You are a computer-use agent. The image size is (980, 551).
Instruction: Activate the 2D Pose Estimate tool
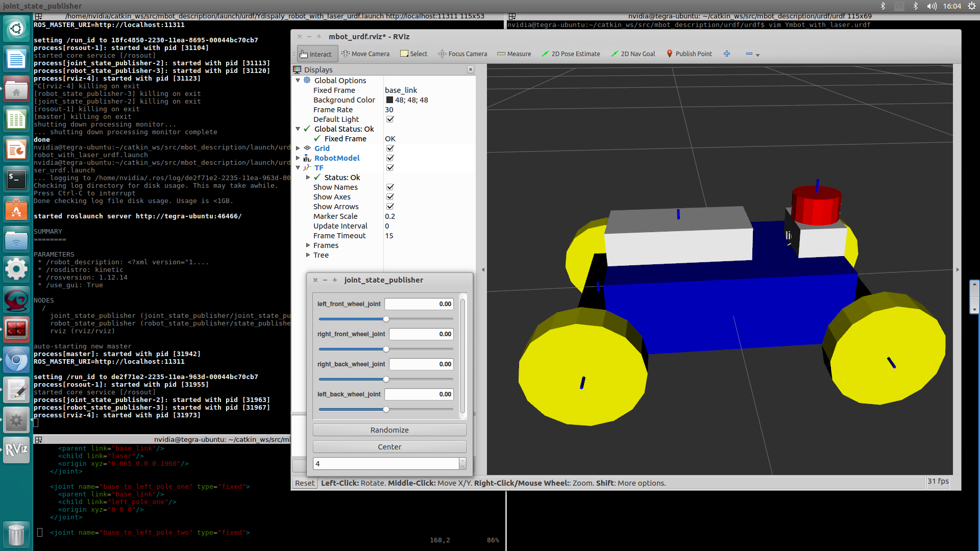pyautogui.click(x=571, y=54)
